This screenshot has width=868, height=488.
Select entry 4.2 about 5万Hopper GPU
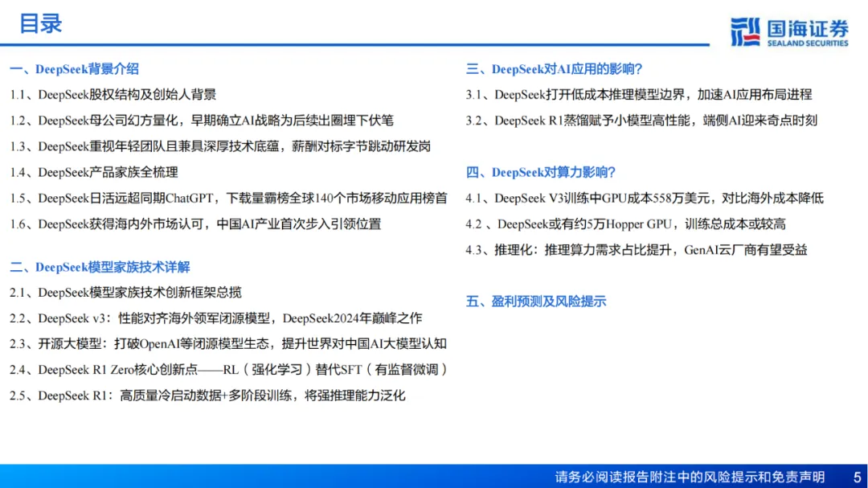pyautogui.click(x=625, y=223)
